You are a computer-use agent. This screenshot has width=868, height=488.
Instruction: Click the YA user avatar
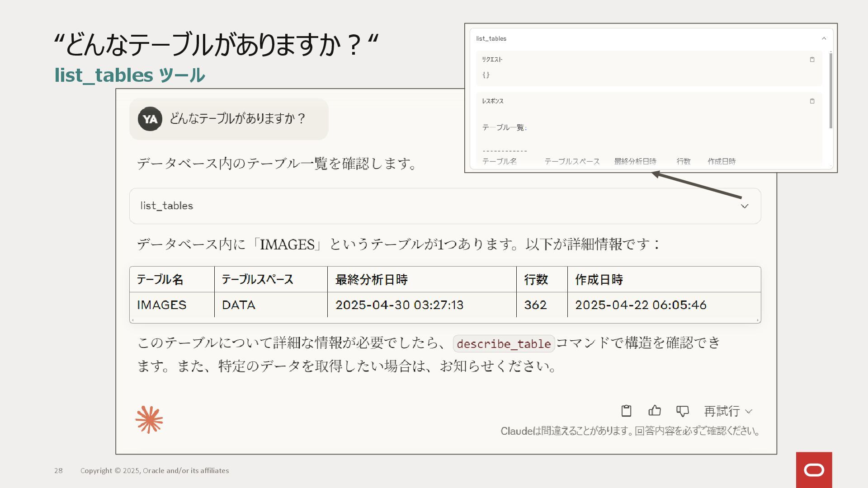click(150, 119)
